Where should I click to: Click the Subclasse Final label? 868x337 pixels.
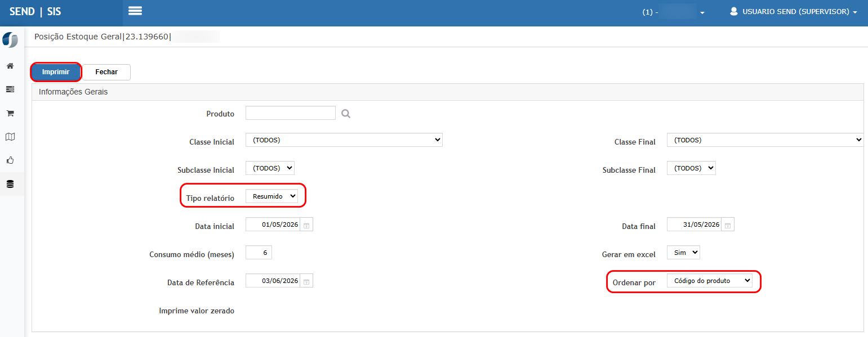pyautogui.click(x=629, y=170)
